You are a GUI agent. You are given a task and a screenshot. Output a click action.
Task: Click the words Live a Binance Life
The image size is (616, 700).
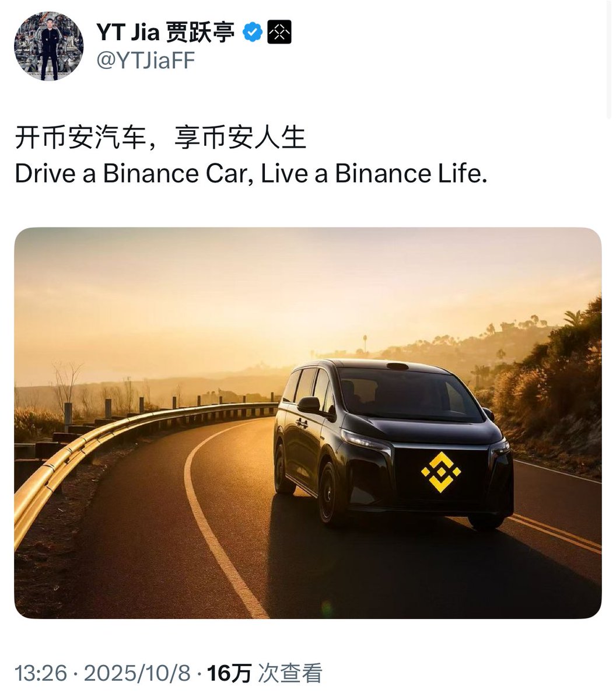[373, 174]
